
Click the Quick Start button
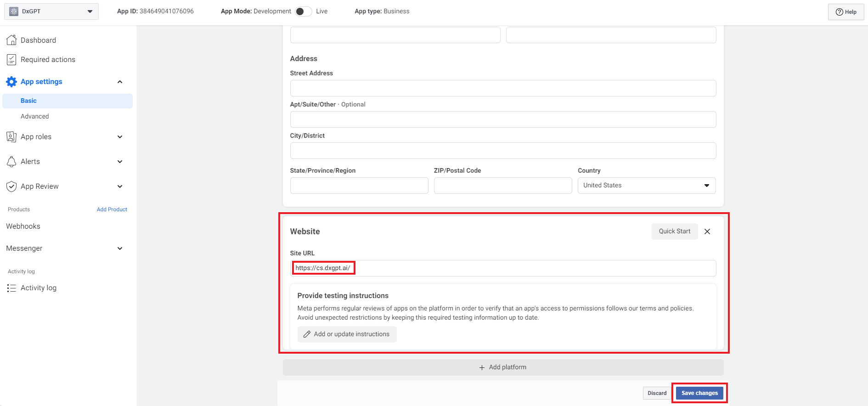tap(674, 231)
